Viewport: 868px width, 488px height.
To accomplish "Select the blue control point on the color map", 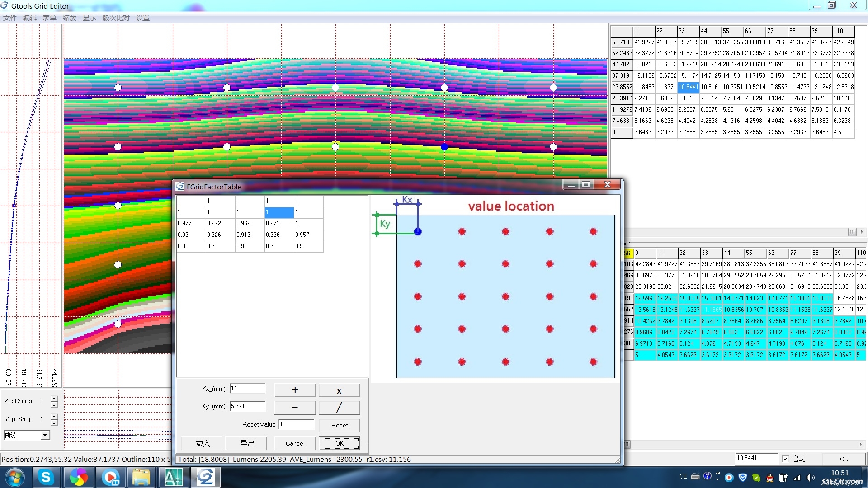I will (x=444, y=147).
